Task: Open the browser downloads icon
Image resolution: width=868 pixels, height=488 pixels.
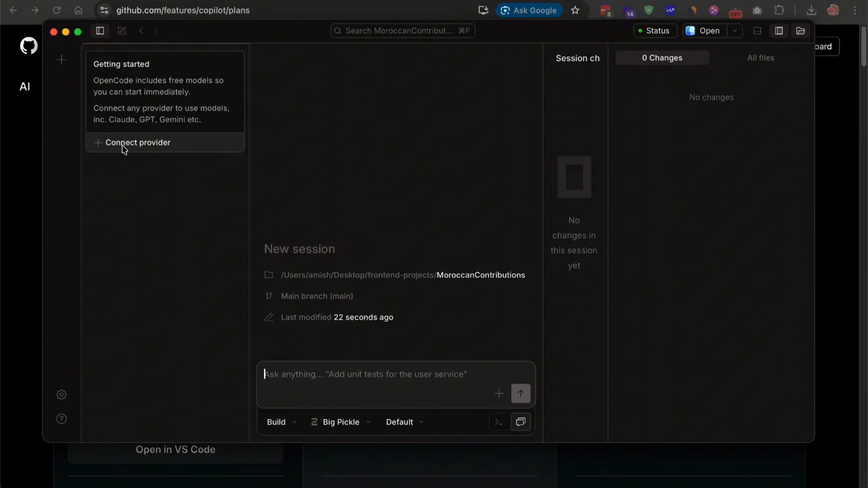Action: 811,10
